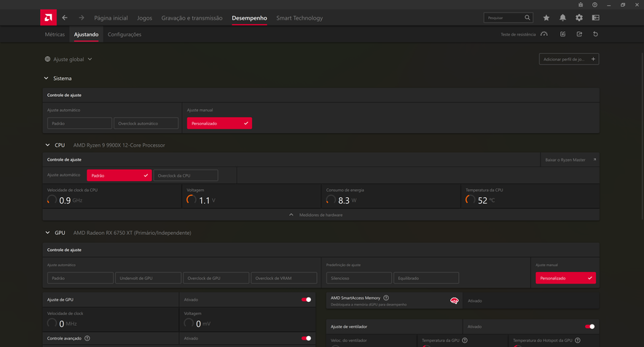Choose the Equilibrado tuning preset
This screenshot has width=644, height=347.
click(x=426, y=278)
